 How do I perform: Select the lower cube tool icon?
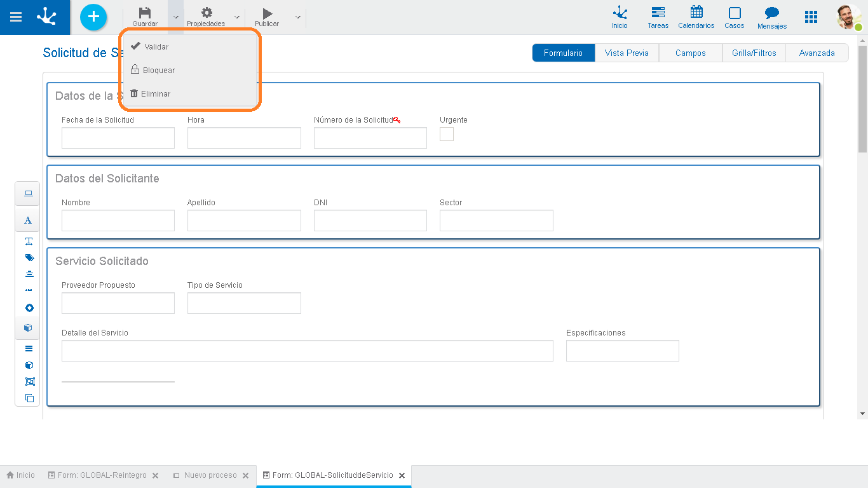click(29, 365)
